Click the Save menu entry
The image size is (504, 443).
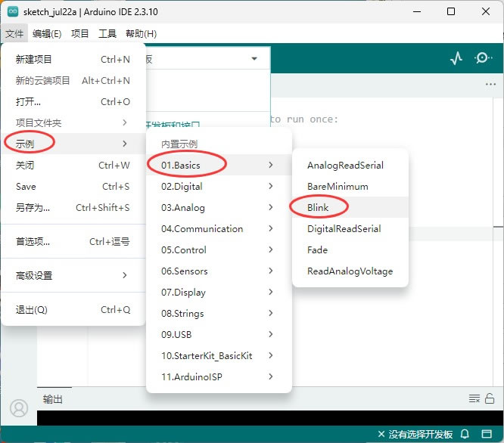(x=73, y=186)
